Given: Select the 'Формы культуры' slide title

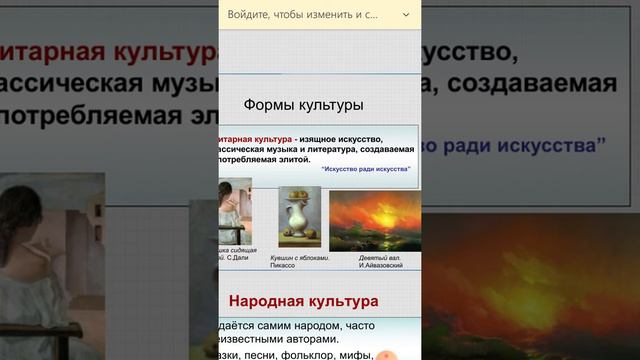Looking at the screenshot, I should coord(303,105).
